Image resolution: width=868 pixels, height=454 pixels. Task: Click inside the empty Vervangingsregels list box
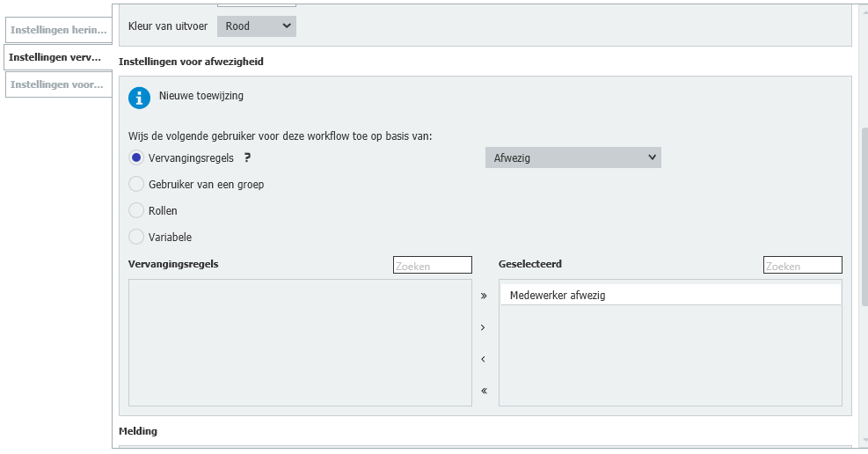300,343
